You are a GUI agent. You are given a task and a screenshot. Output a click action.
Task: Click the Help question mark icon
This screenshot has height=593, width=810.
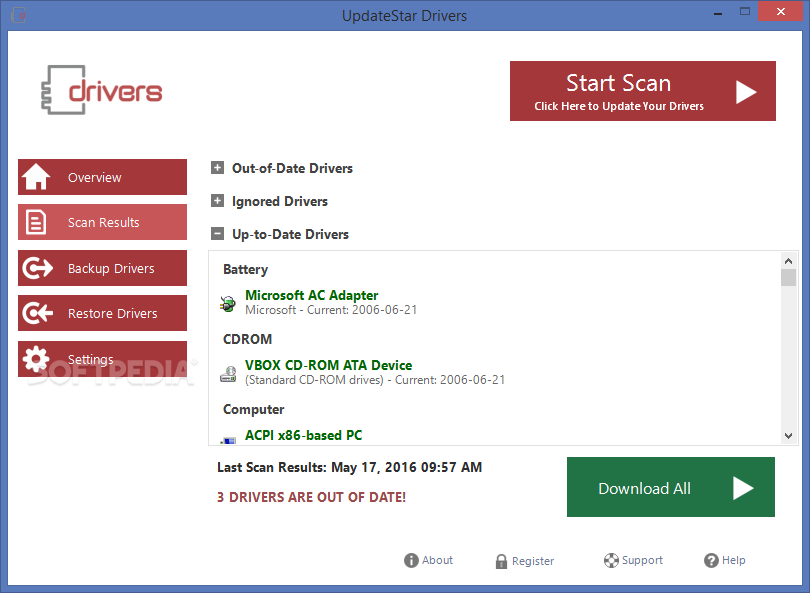[x=711, y=560]
